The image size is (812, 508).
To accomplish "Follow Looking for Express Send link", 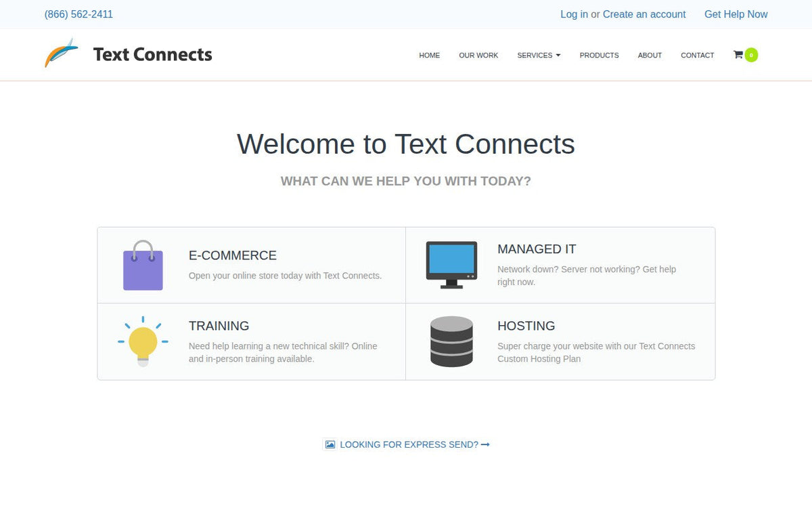I will click(x=407, y=444).
